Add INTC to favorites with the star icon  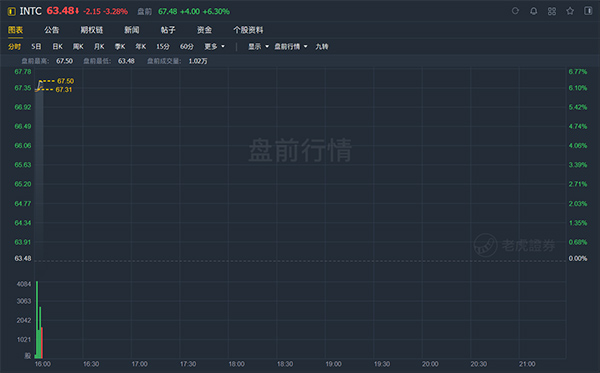coord(570,11)
